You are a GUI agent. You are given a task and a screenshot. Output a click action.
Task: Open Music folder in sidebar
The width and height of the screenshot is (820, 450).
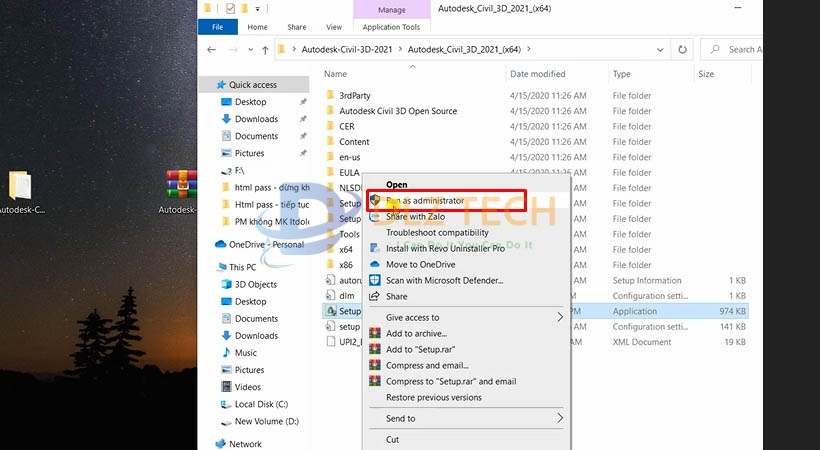[x=245, y=353]
